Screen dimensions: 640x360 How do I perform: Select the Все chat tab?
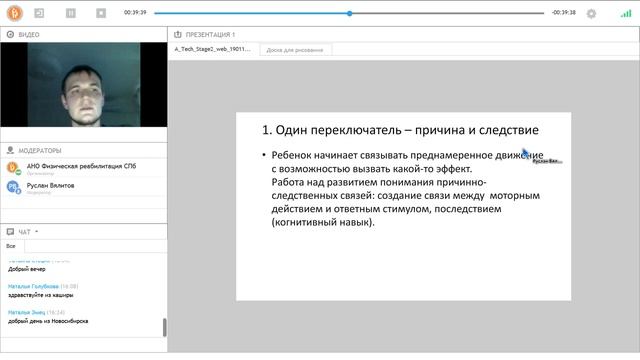point(11,246)
